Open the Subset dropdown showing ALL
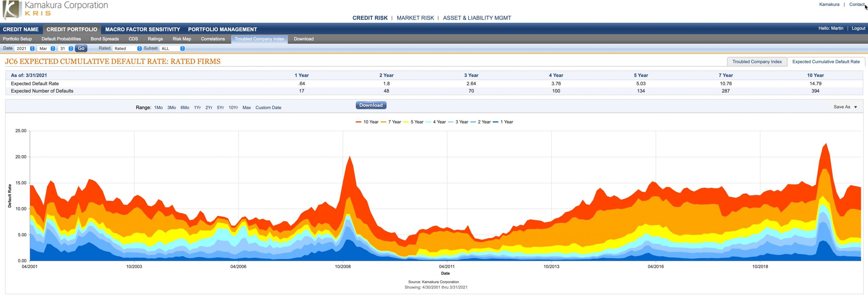This screenshot has height=296, width=868. pyautogui.click(x=172, y=48)
